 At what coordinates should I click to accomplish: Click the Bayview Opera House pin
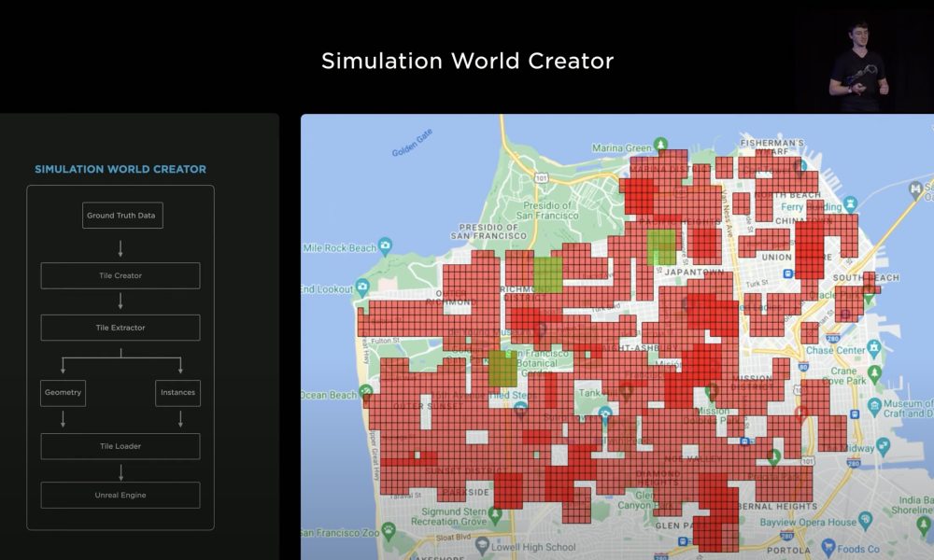(865, 520)
